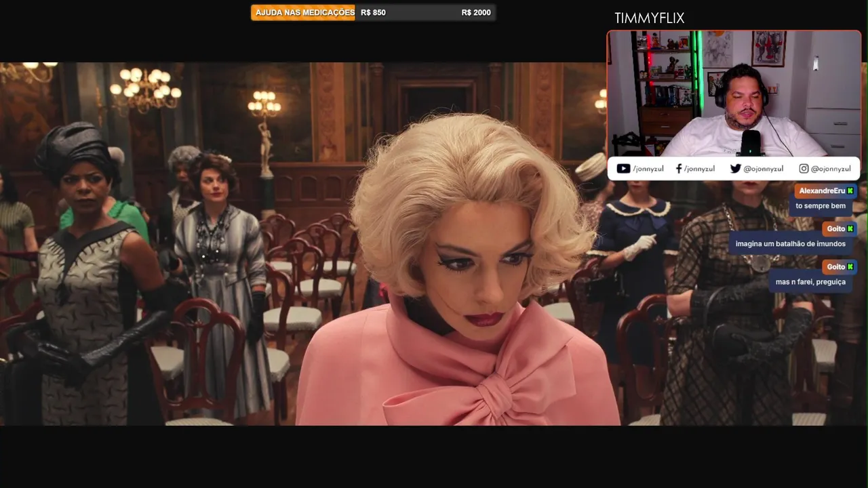The width and height of the screenshot is (868, 488).
Task: Click the YouTube icon in social bar
Action: coord(623,169)
